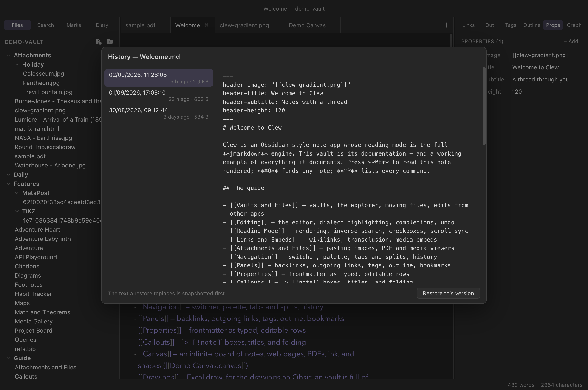Open matrix-rain.html in the file tree

coord(37,129)
